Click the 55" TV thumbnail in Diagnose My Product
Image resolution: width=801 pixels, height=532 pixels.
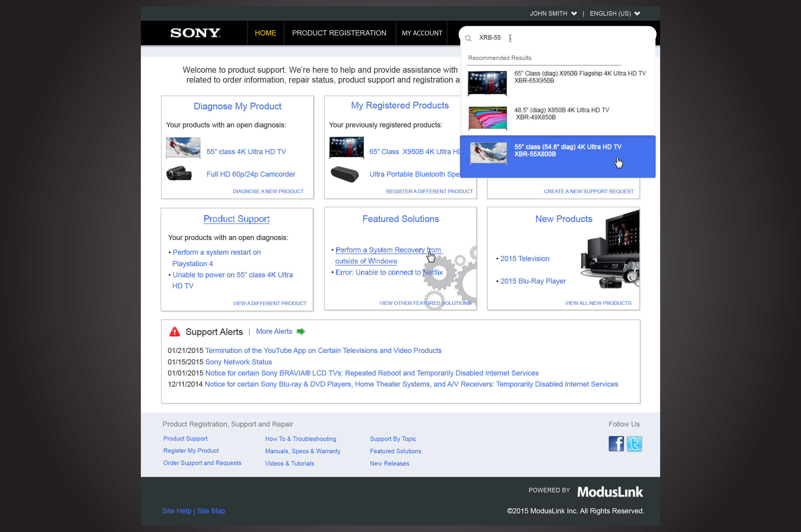click(183, 147)
